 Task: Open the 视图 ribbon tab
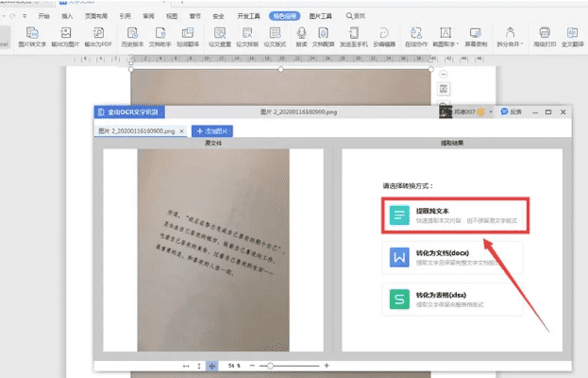pos(172,16)
